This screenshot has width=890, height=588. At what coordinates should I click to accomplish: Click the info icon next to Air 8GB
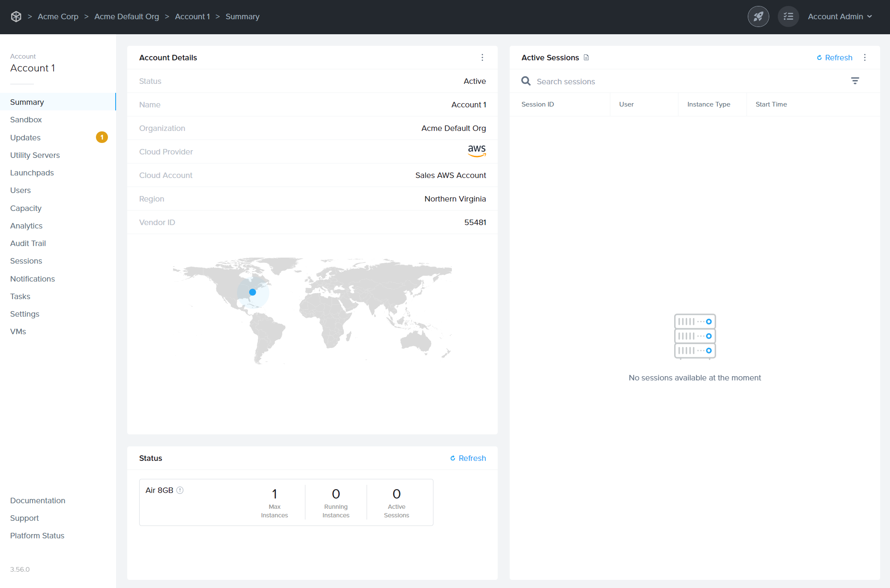(x=180, y=490)
